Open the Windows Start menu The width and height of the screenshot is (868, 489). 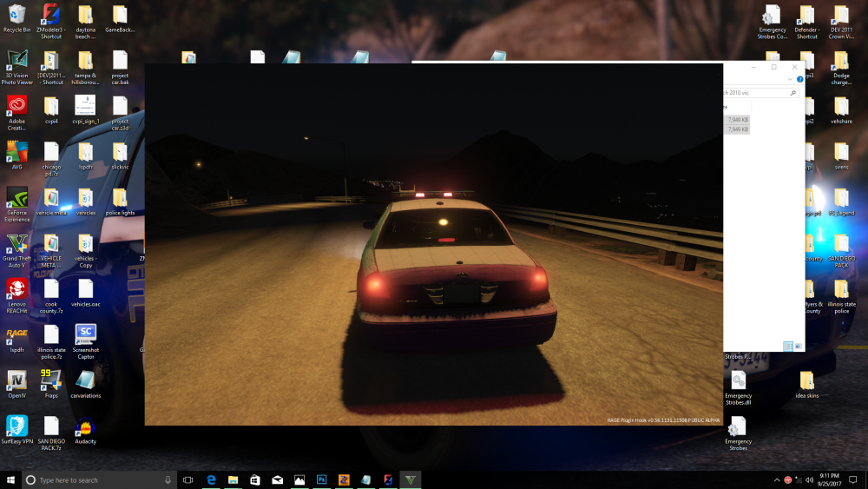click(x=10, y=479)
